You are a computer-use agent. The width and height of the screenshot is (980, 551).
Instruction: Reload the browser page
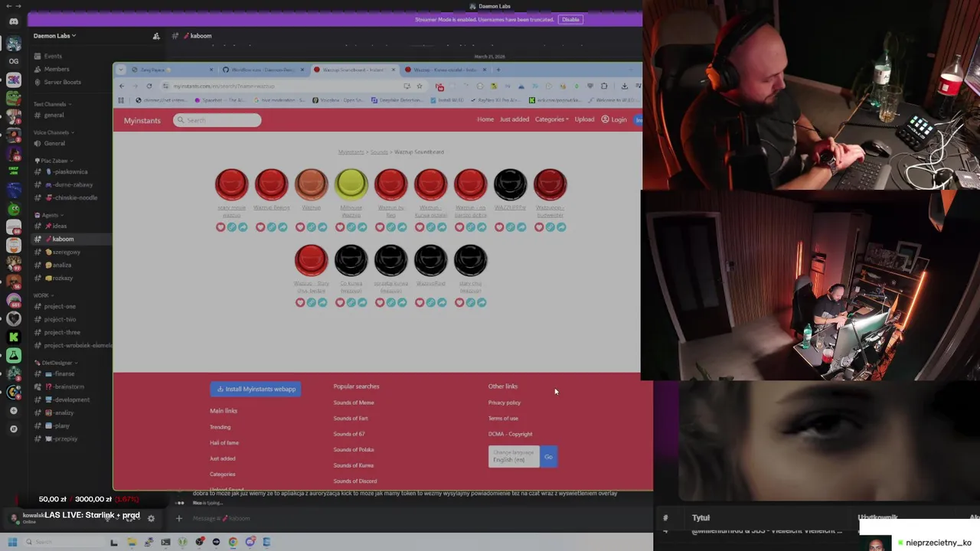tap(149, 86)
